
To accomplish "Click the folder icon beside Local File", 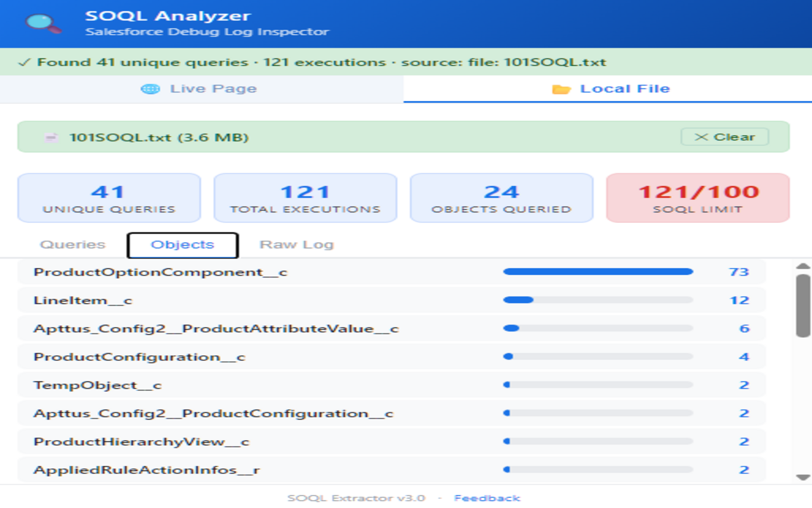I will pyautogui.click(x=561, y=89).
